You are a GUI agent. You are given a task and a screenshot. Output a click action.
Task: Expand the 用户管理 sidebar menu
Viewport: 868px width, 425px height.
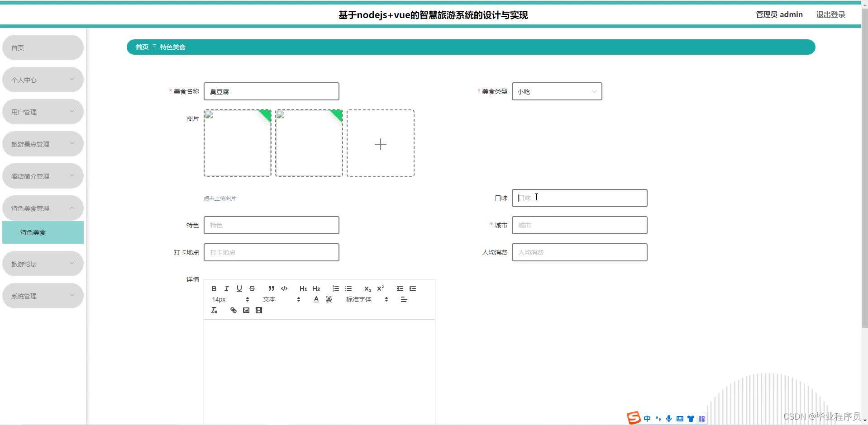(x=43, y=112)
